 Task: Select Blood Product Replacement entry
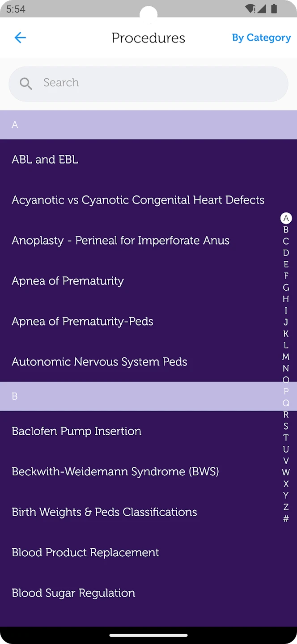[x=85, y=553]
